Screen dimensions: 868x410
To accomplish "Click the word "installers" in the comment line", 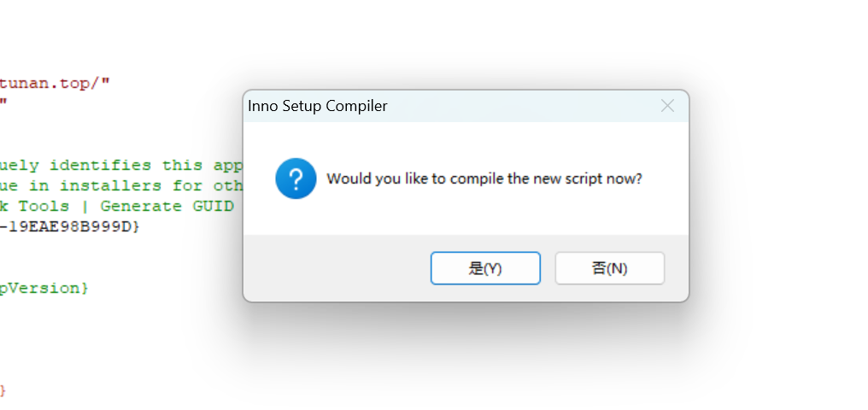I will [115, 185].
